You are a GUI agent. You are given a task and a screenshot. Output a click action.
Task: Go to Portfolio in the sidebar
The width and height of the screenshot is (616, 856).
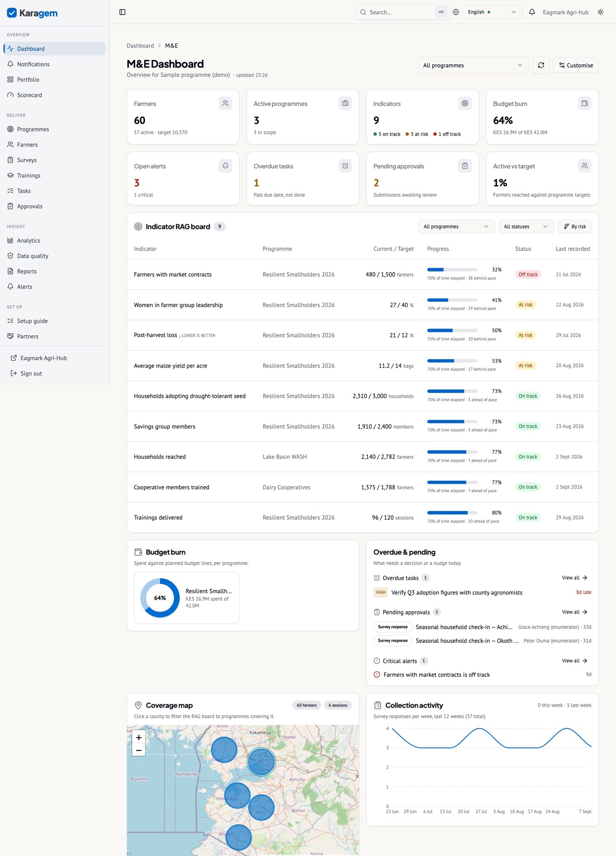(54, 79)
